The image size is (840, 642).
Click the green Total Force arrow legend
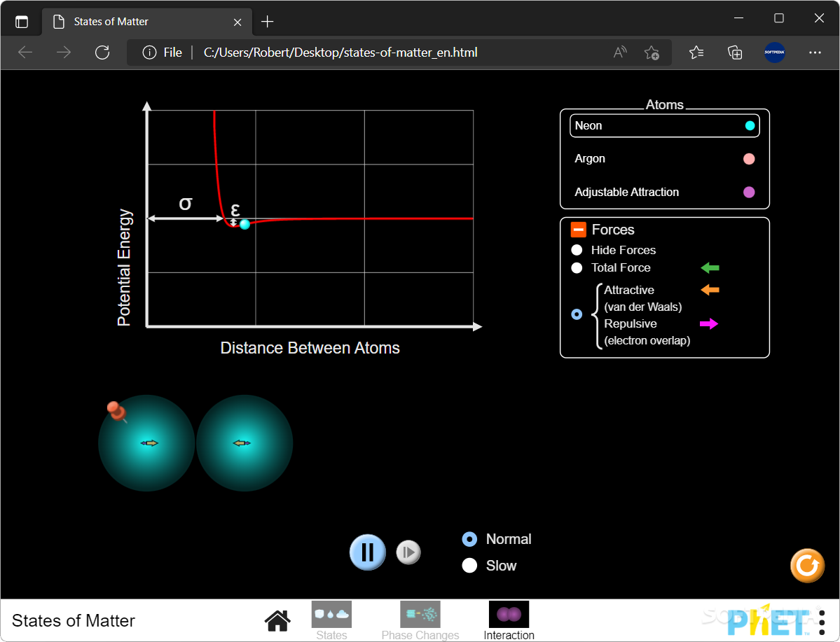click(710, 267)
